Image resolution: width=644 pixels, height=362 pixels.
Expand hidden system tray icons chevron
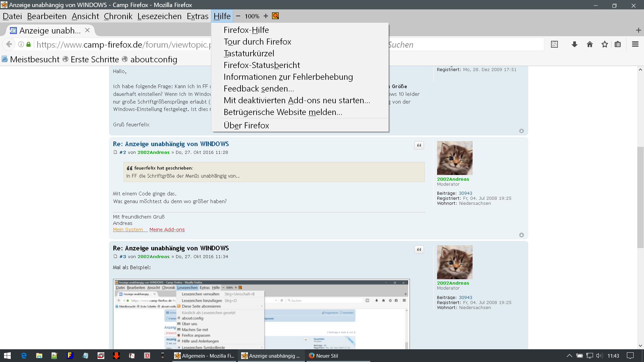pos(569,356)
